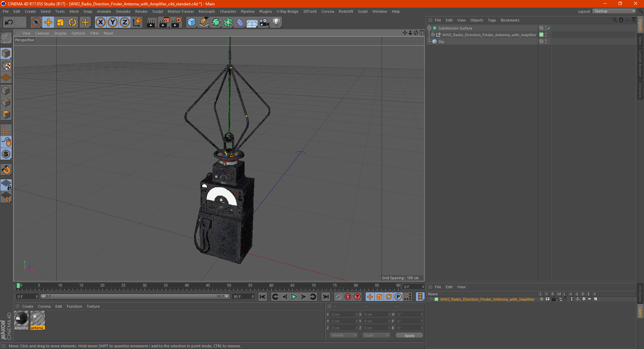Activate the Scale tool
The image size is (644, 349).
60,22
